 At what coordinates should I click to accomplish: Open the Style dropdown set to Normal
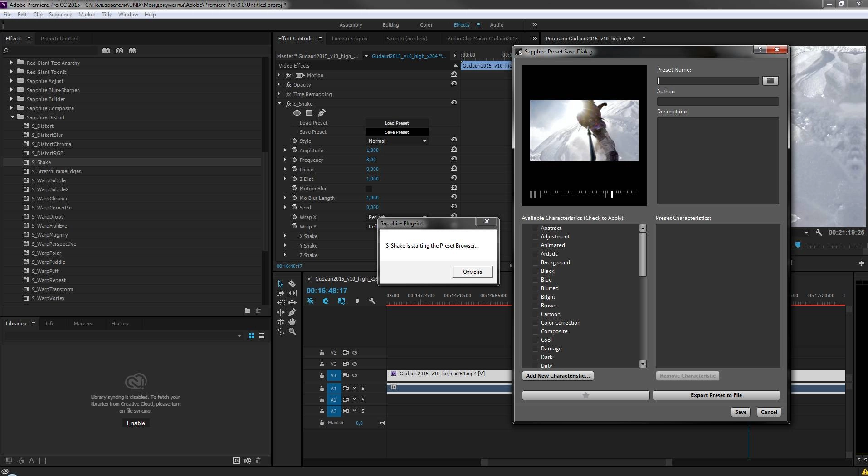[x=397, y=141]
